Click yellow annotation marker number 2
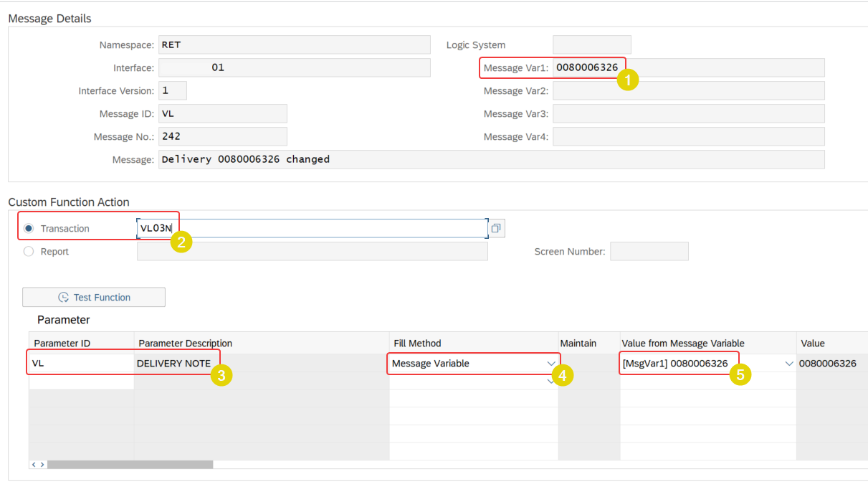The width and height of the screenshot is (868, 487). (x=181, y=242)
